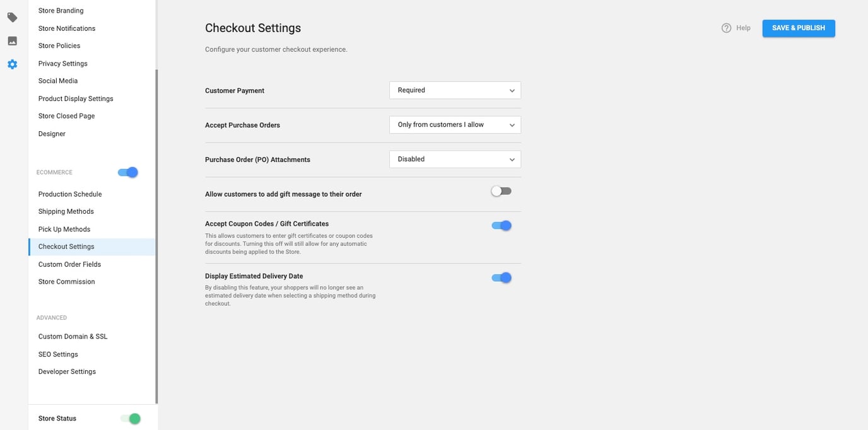Viewport: 868px width, 430px height.
Task: Click the SAVE & PUBLISH button
Action: coord(798,28)
